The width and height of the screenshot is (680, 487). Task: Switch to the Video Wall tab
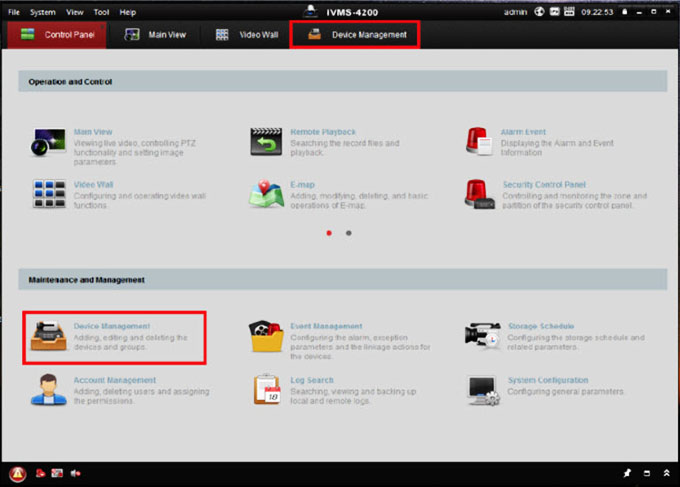coord(246,34)
